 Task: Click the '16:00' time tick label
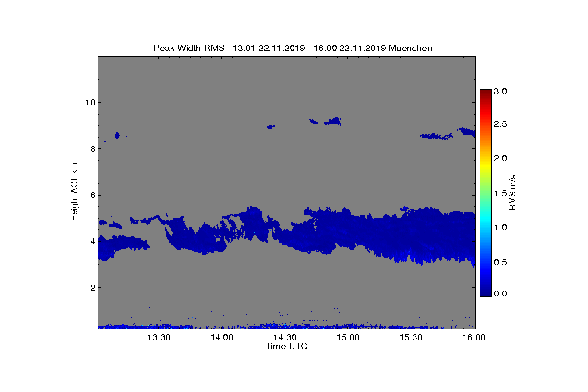click(x=474, y=338)
